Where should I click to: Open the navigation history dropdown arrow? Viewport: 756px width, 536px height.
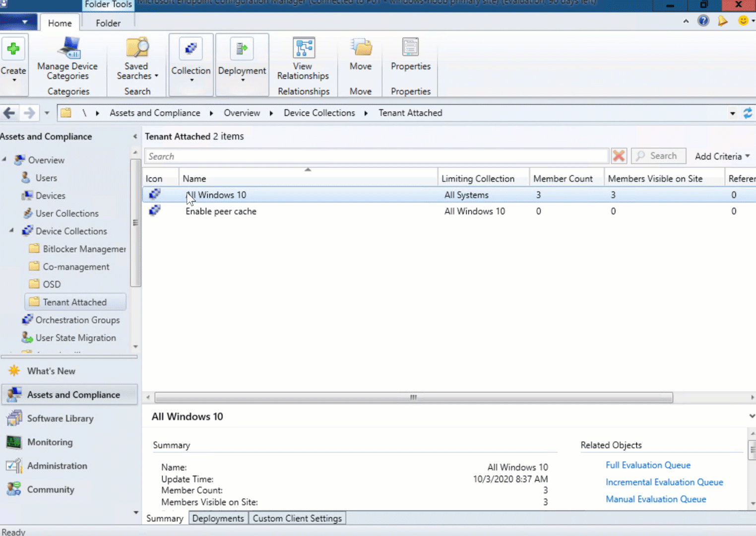coord(47,113)
